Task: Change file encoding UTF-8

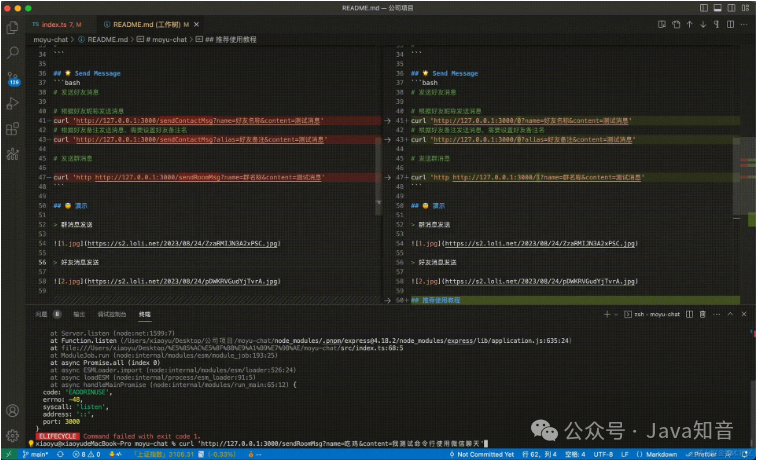Action: [603, 455]
